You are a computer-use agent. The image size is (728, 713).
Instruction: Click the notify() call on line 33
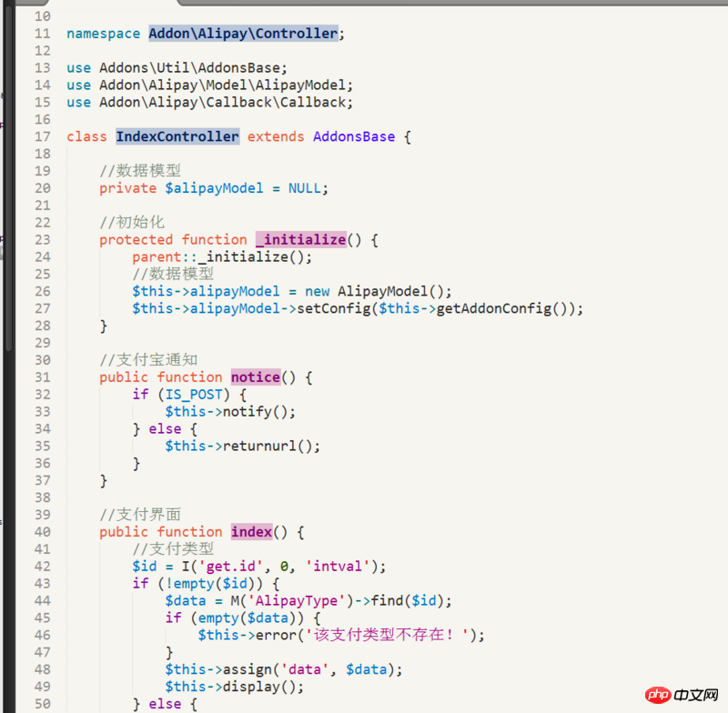click(255, 412)
